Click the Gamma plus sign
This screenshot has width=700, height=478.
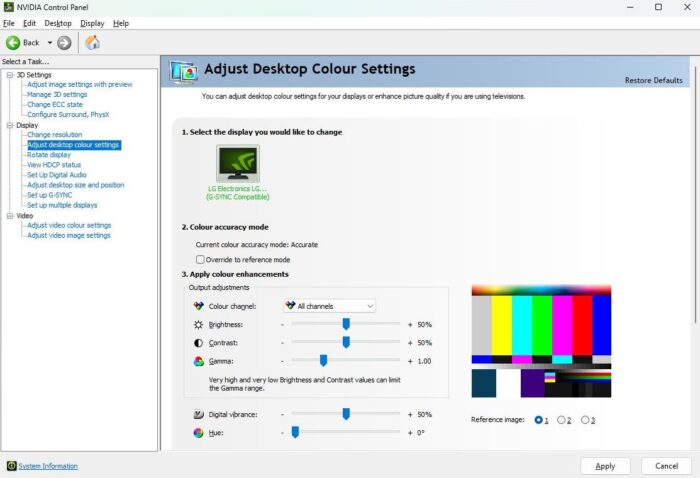click(x=410, y=361)
